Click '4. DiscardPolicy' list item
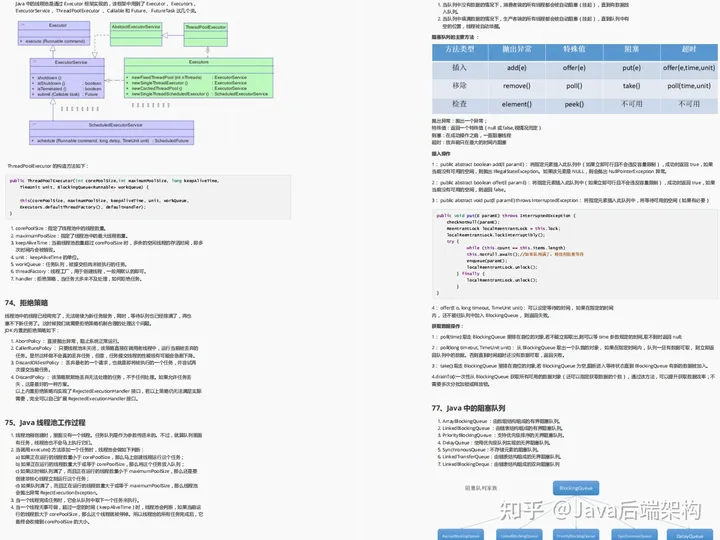Image resolution: width=720 pixels, height=540 pixels. (x=101, y=380)
